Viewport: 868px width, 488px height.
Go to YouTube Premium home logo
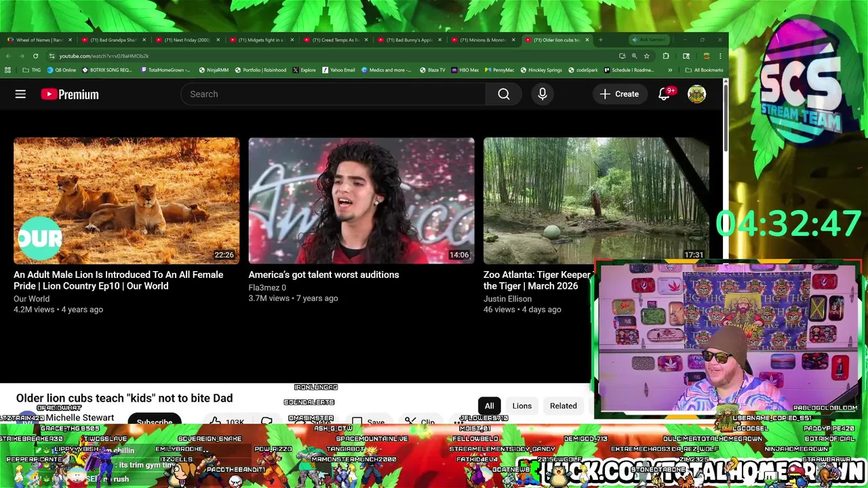point(70,94)
